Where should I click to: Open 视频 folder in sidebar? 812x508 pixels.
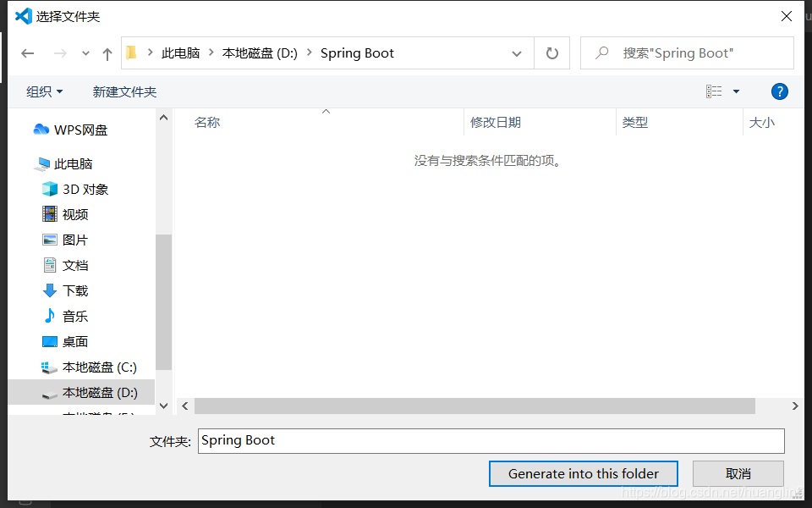point(65,214)
